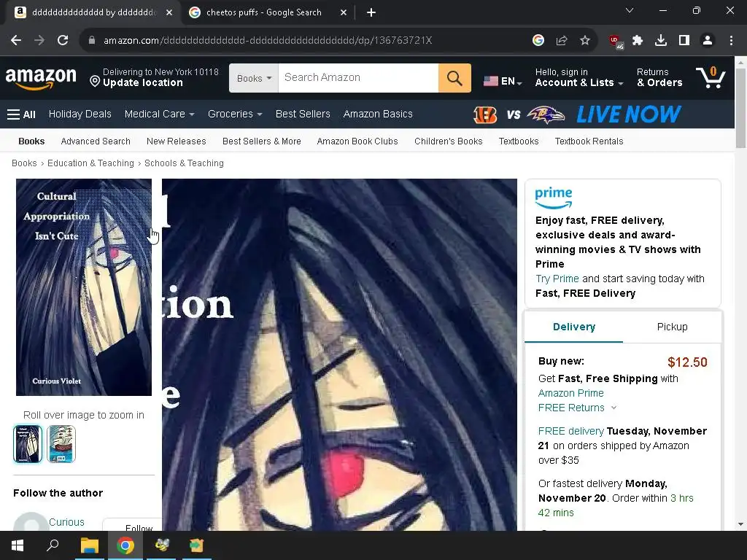Open Chrome three-dot menu
The height and width of the screenshot is (560, 747).
tap(731, 41)
